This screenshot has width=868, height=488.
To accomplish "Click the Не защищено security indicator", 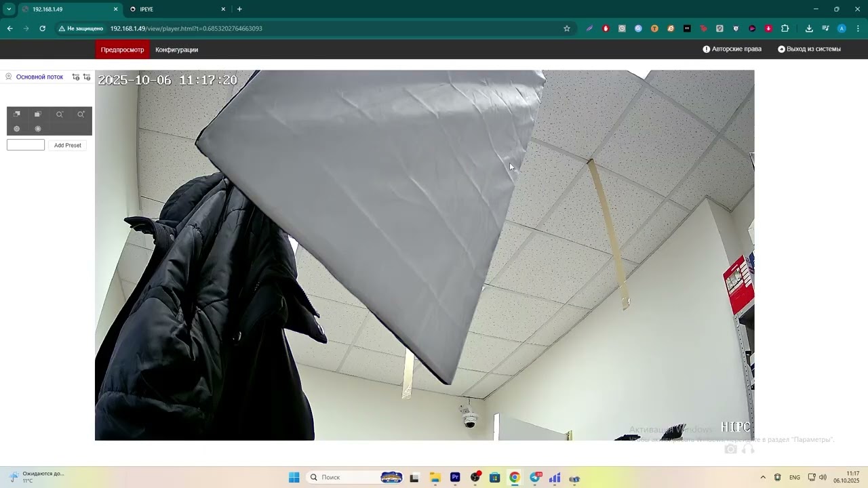I will (x=81, y=28).
